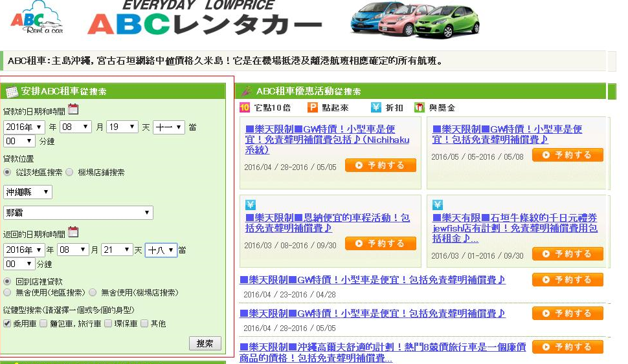Open the pickup date calendar icon
The image size is (628, 364).
coord(73,109)
